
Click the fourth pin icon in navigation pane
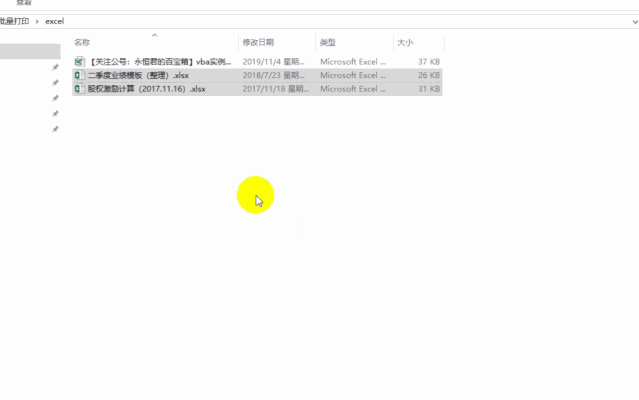(x=56, y=114)
